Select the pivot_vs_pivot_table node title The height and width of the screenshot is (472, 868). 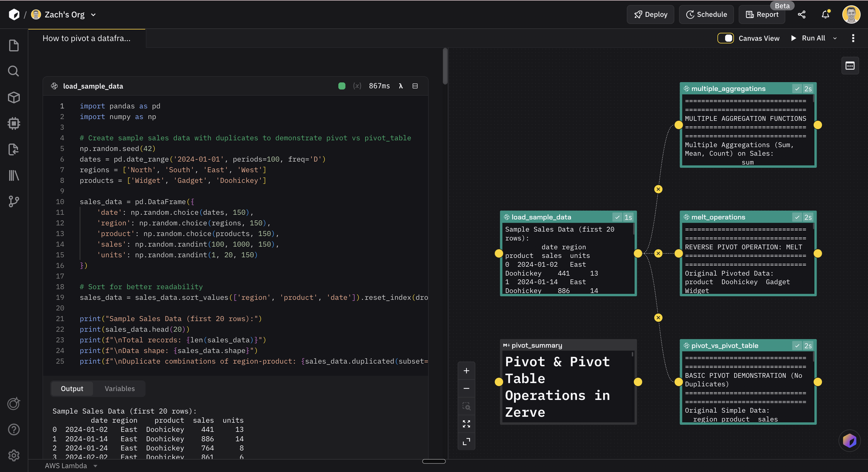pyautogui.click(x=725, y=346)
